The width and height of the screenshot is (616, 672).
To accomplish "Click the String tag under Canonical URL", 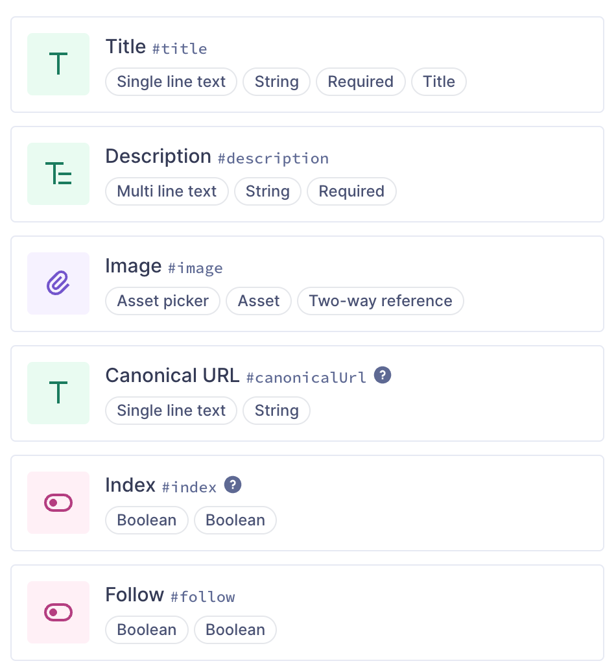I will point(276,411).
